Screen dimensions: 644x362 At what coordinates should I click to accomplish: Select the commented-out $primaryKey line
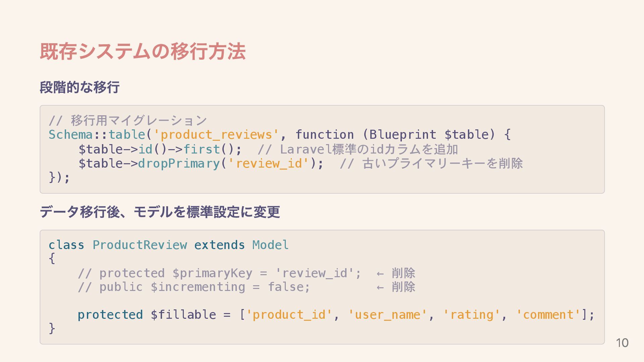pyautogui.click(x=219, y=273)
